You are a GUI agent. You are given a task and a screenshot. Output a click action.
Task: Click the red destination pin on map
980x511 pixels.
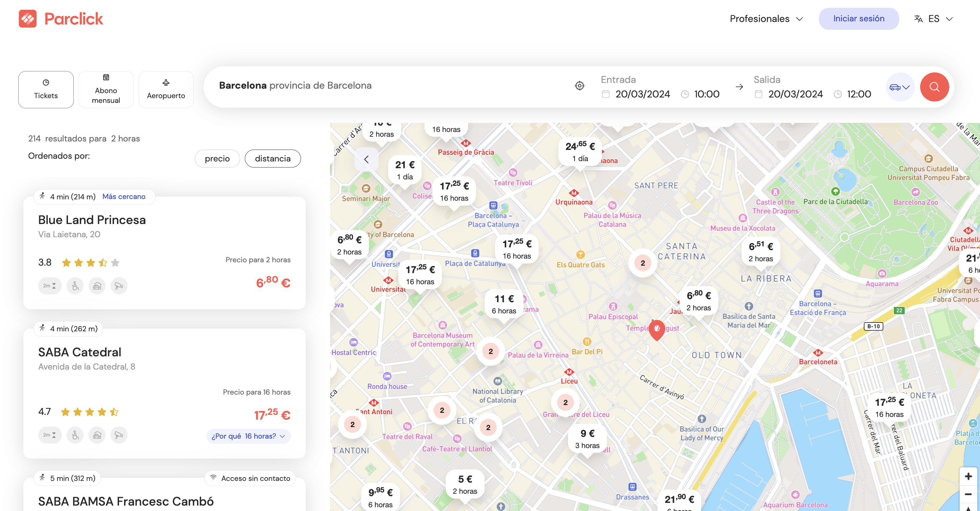click(x=656, y=329)
